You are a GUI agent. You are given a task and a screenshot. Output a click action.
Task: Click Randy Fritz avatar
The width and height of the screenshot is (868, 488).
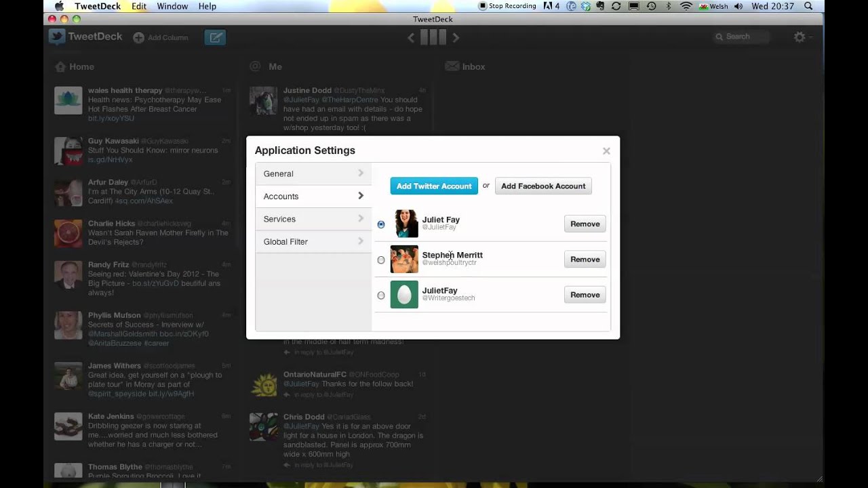point(68,275)
